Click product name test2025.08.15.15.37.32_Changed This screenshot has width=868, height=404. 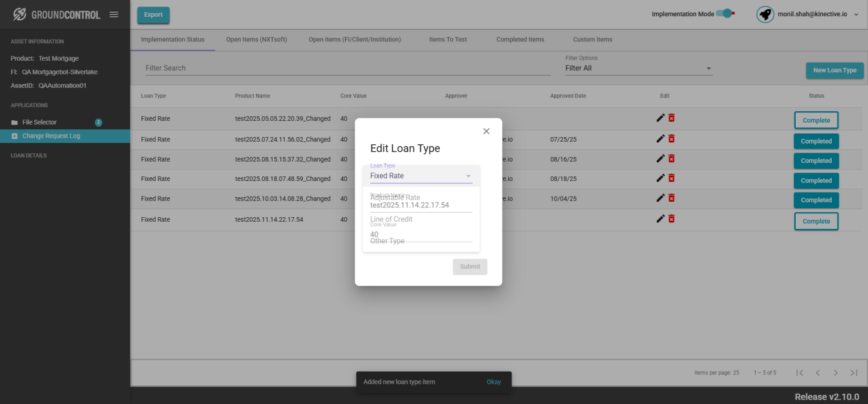point(283,159)
